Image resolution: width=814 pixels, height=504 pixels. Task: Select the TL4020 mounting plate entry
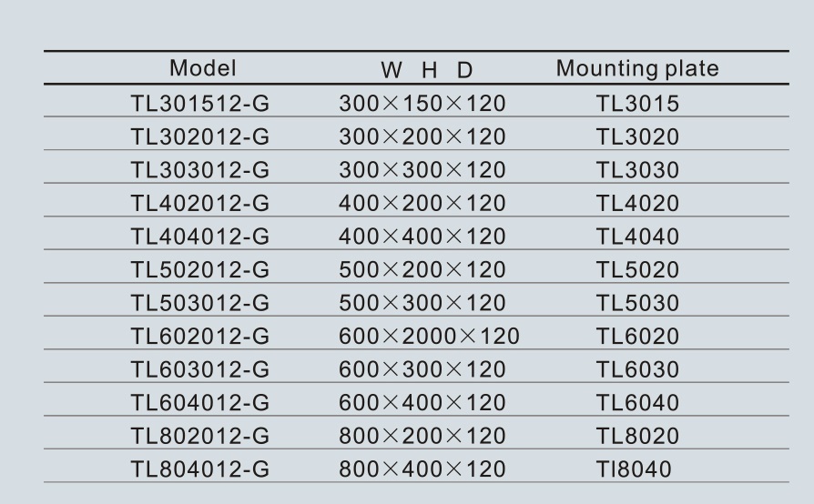click(637, 203)
